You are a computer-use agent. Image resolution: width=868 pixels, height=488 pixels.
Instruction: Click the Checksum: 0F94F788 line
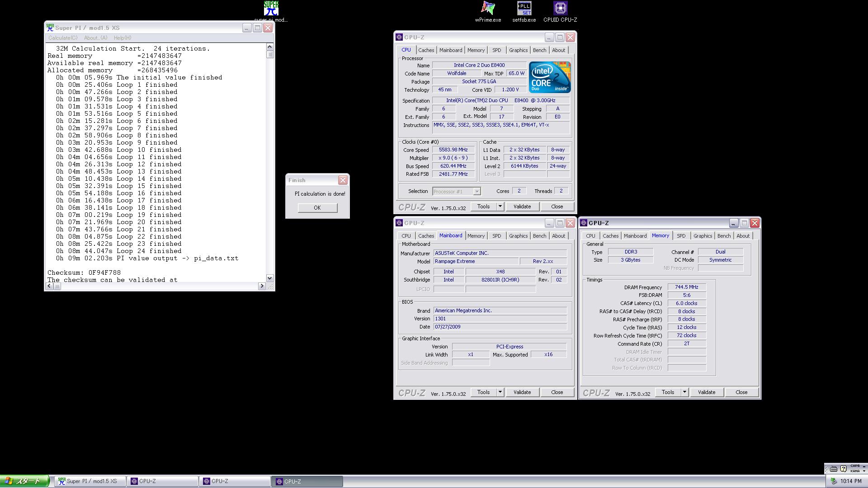(84, 273)
